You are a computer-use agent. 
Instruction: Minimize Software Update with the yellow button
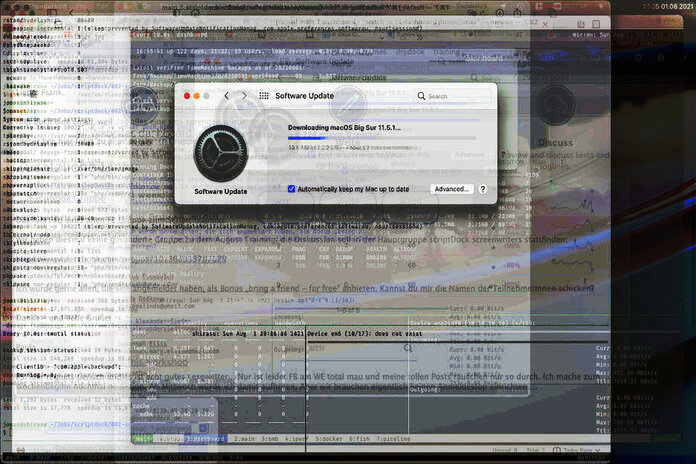pos(197,96)
